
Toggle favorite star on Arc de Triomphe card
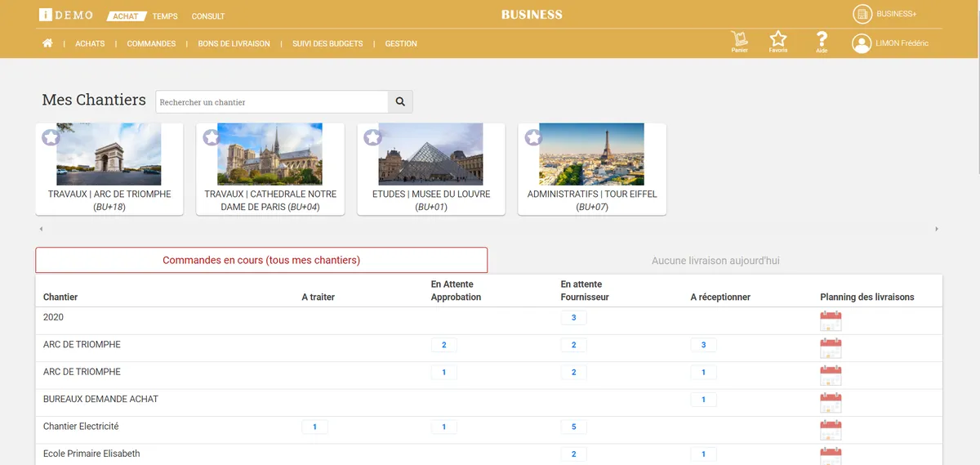point(51,137)
